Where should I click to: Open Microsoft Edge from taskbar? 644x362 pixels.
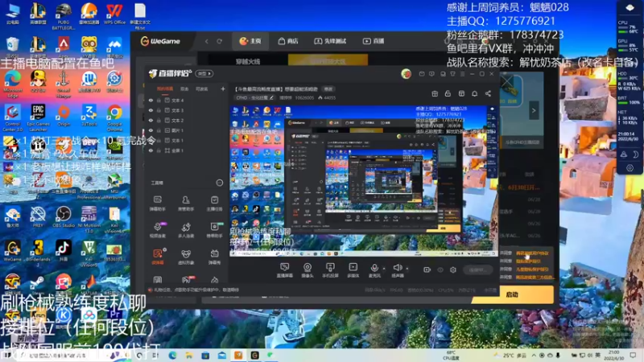tap(172, 355)
